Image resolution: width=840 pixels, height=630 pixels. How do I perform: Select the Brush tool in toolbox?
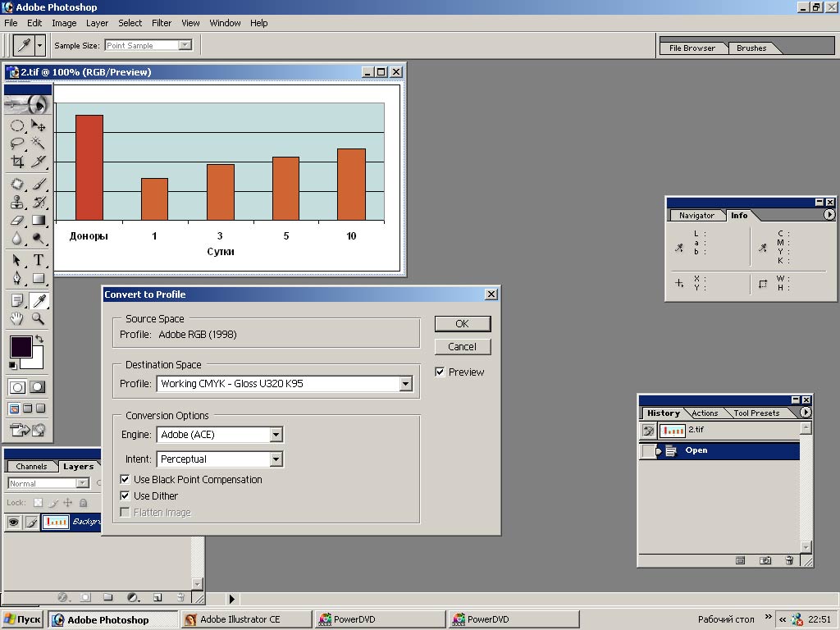tap(38, 185)
